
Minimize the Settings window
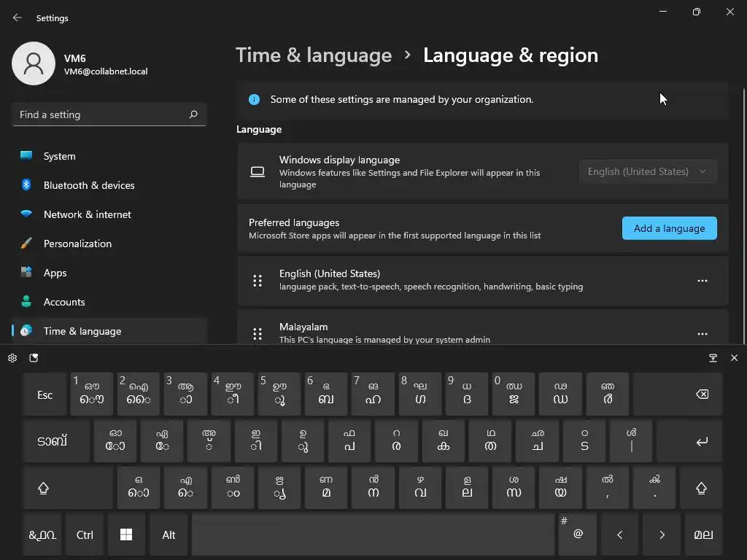(662, 12)
